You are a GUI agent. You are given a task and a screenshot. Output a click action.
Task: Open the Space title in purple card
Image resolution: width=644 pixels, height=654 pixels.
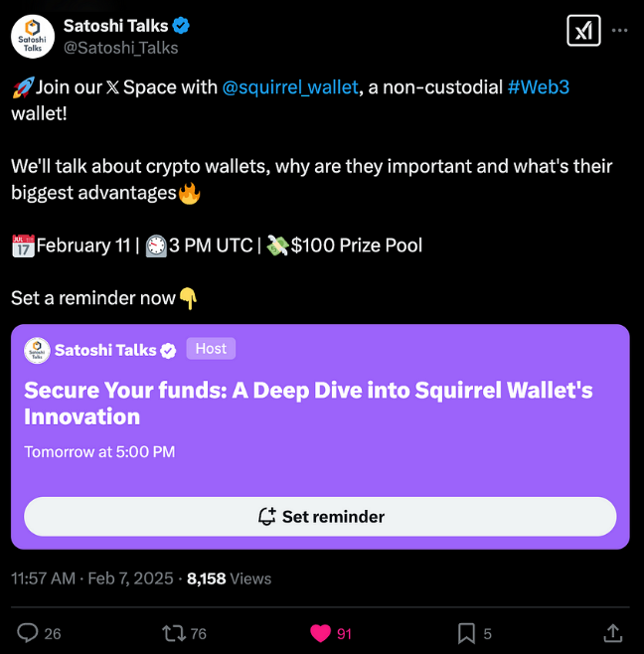point(308,403)
